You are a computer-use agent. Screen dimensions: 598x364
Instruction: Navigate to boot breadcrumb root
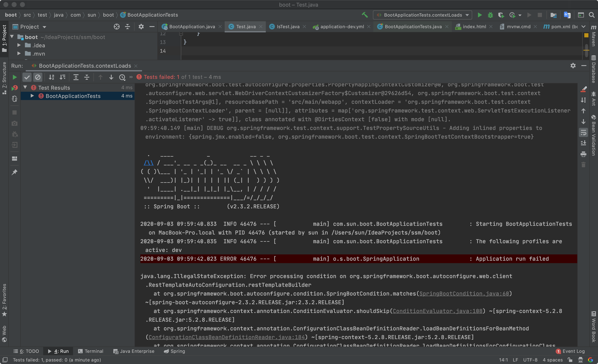pyautogui.click(x=11, y=15)
